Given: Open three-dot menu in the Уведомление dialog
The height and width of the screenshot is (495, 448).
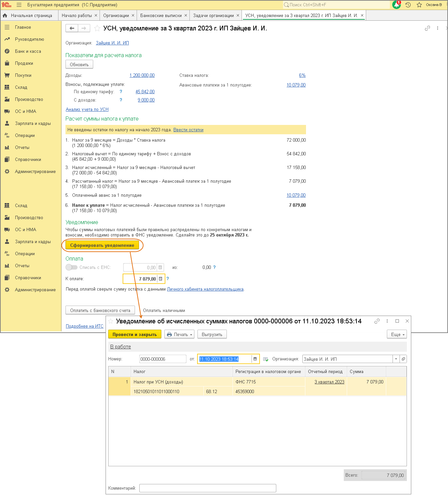Looking at the screenshot, I should (x=387, y=321).
